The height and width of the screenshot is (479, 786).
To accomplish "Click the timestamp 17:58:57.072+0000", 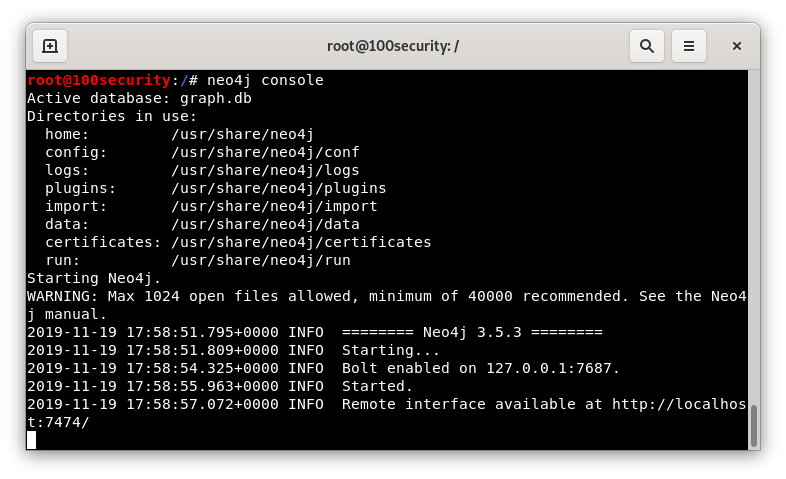I will [202, 404].
